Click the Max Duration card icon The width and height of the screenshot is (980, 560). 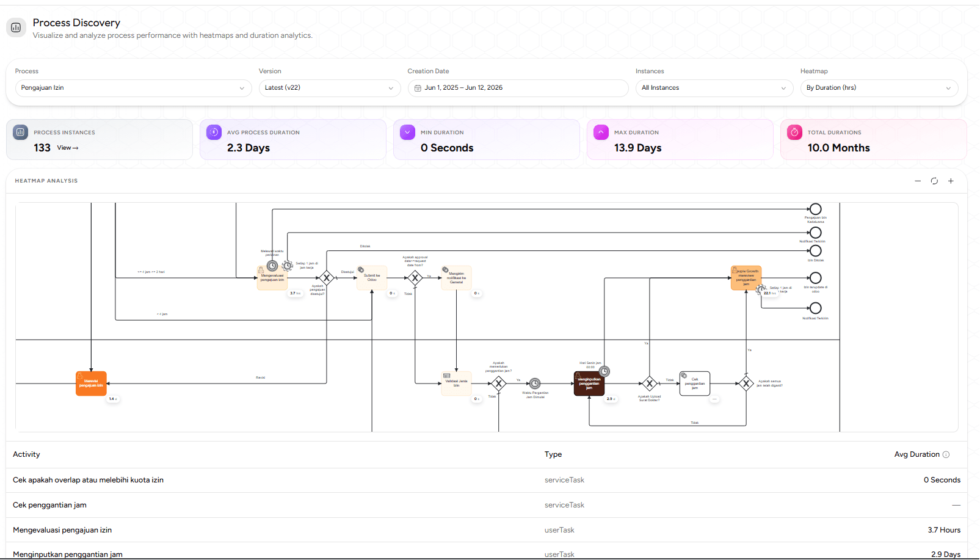pos(601,132)
